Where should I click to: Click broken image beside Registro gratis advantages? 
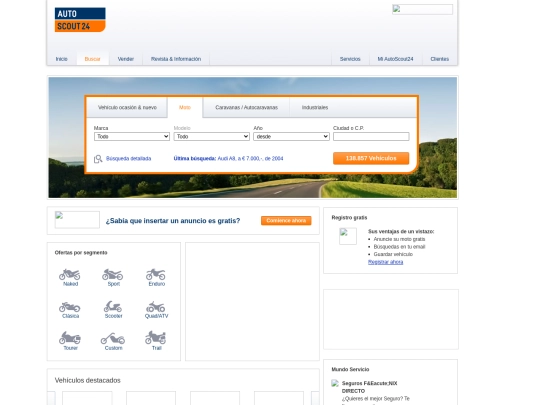(x=348, y=236)
